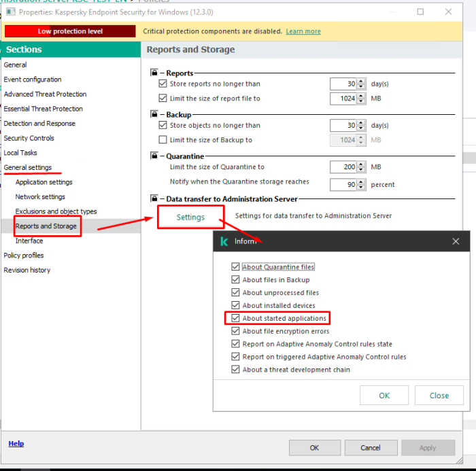The width and height of the screenshot is (476, 471).
Task: Click OK in the Properties window
Action: click(314, 448)
